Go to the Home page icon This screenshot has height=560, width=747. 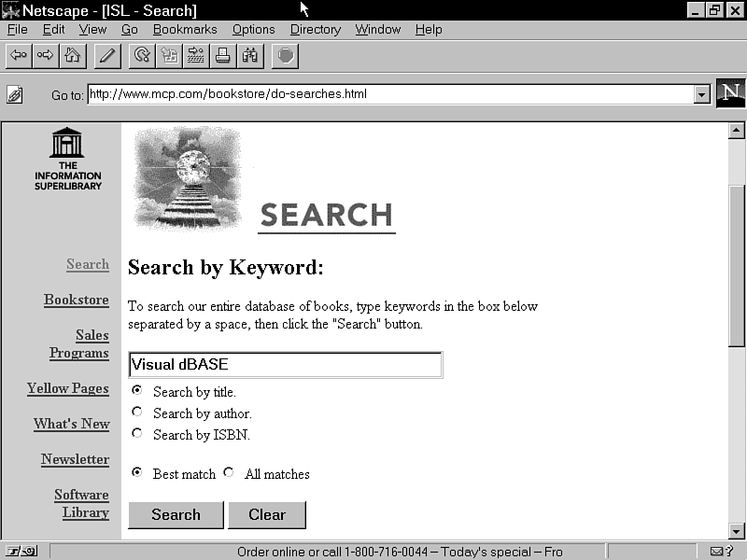pos(72,56)
